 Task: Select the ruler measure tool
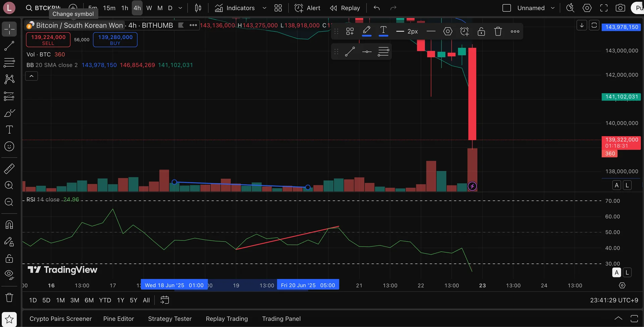(x=9, y=169)
